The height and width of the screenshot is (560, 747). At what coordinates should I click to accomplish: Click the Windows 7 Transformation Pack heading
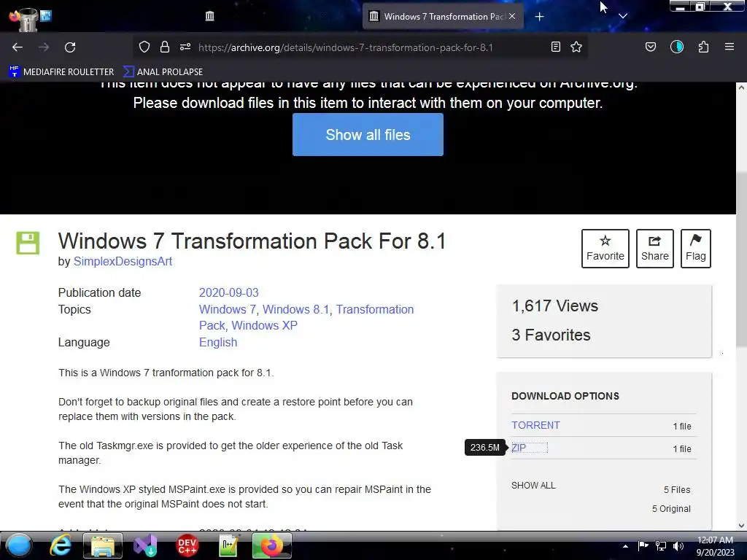click(x=252, y=241)
